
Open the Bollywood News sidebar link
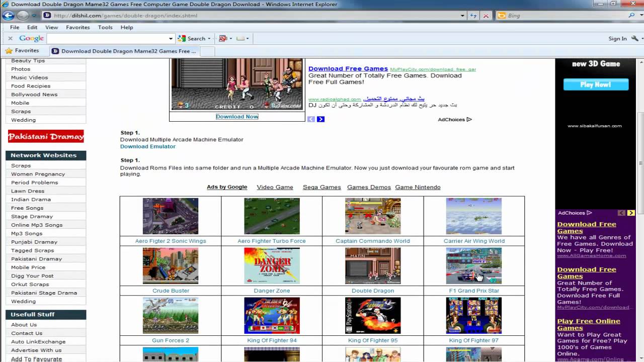coord(34,95)
